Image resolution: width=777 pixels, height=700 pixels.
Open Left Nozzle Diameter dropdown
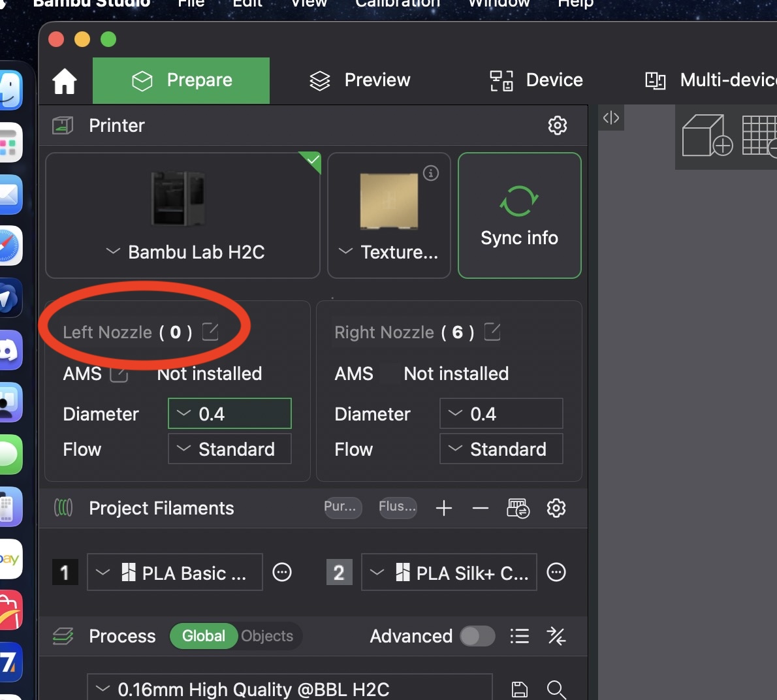pos(229,413)
